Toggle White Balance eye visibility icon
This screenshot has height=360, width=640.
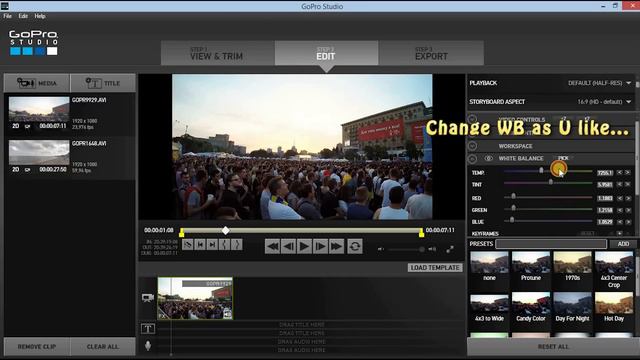(488, 158)
